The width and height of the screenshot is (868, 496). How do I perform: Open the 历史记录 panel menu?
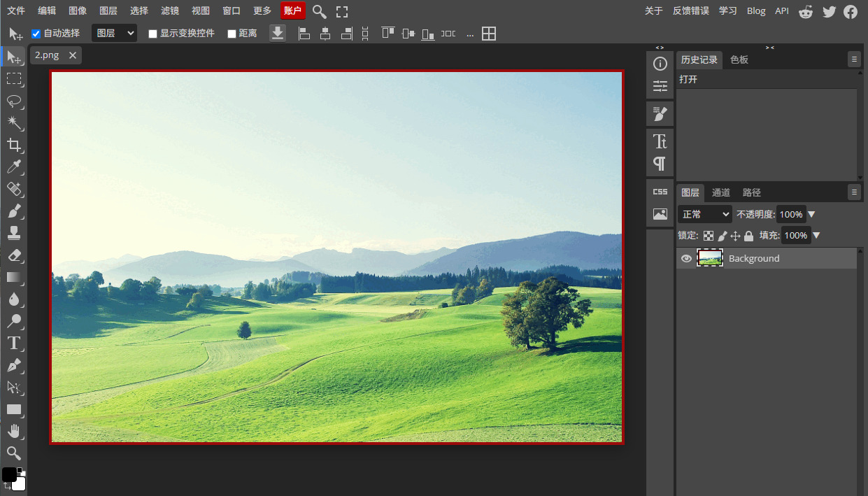pyautogui.click(x=855, y=59)
